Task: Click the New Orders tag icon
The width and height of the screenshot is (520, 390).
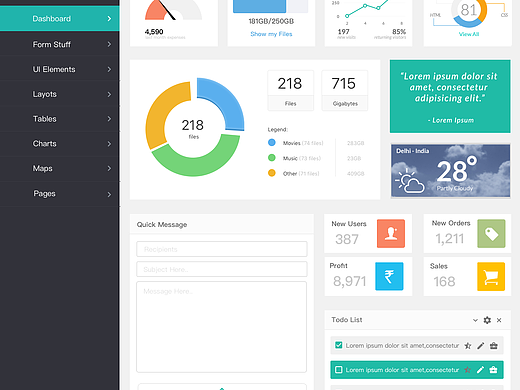Action: [x=491, y=233]
